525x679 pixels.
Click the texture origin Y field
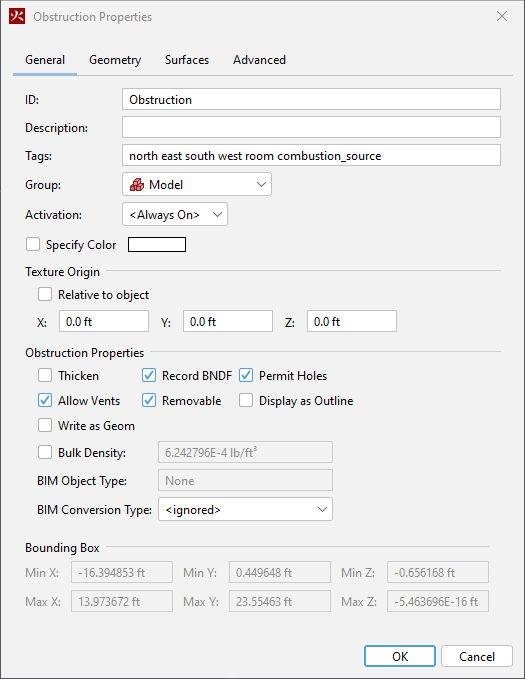pos(228,321)
